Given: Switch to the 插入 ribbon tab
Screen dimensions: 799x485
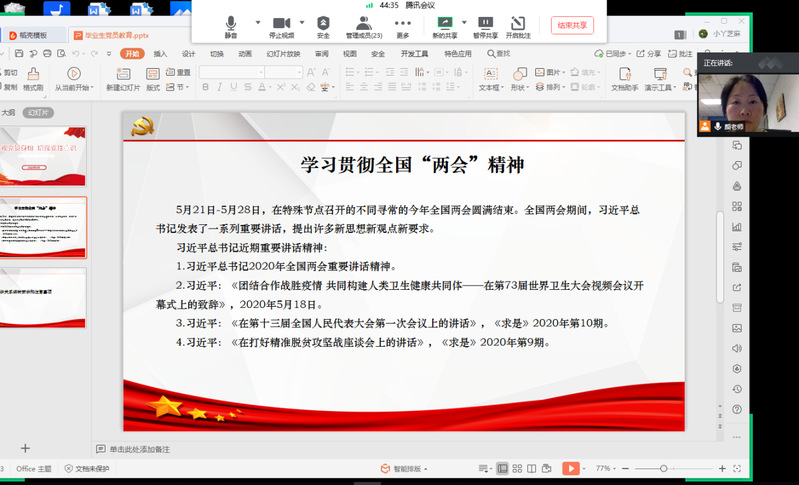Looking at the screenshot, I should point(160,54).
